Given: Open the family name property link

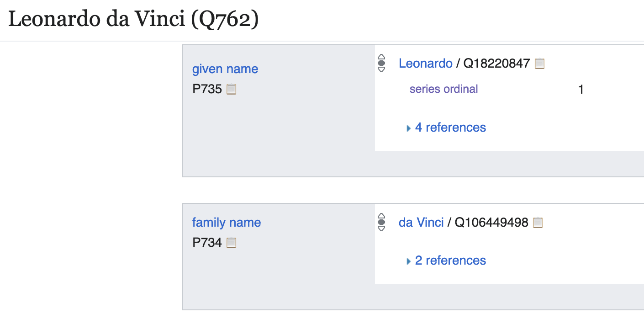Looking at the screenshot, I should click(x=227, y=223).
